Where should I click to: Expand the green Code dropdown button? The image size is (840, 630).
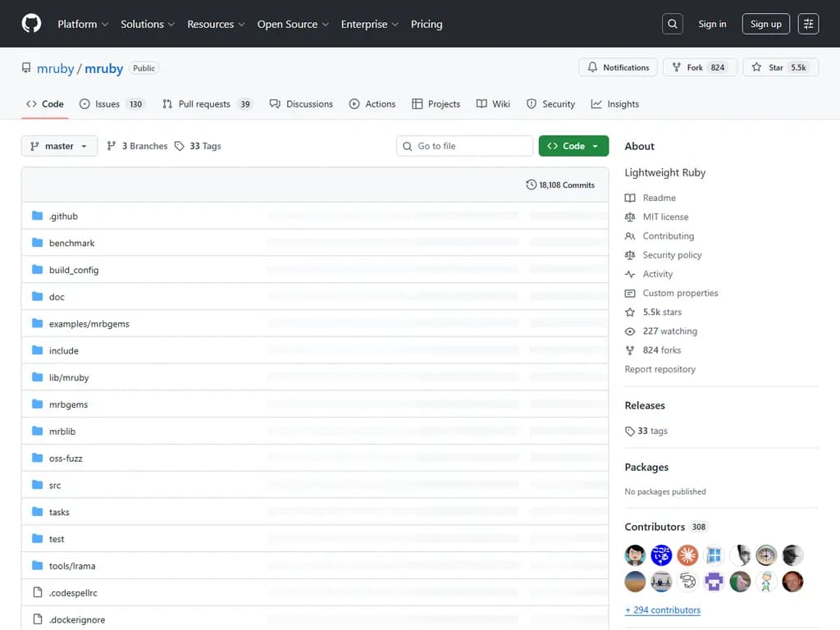(x=573, y=146)
